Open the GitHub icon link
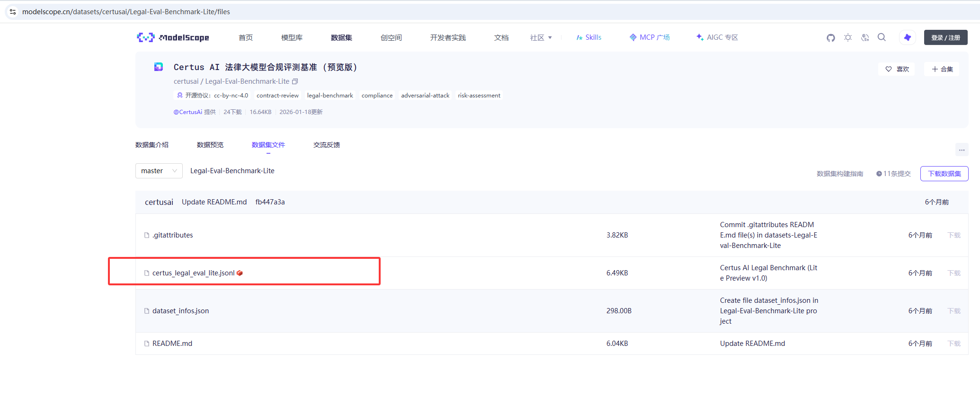The width and height of the screenshot is (980, 397). coord(831,37)
